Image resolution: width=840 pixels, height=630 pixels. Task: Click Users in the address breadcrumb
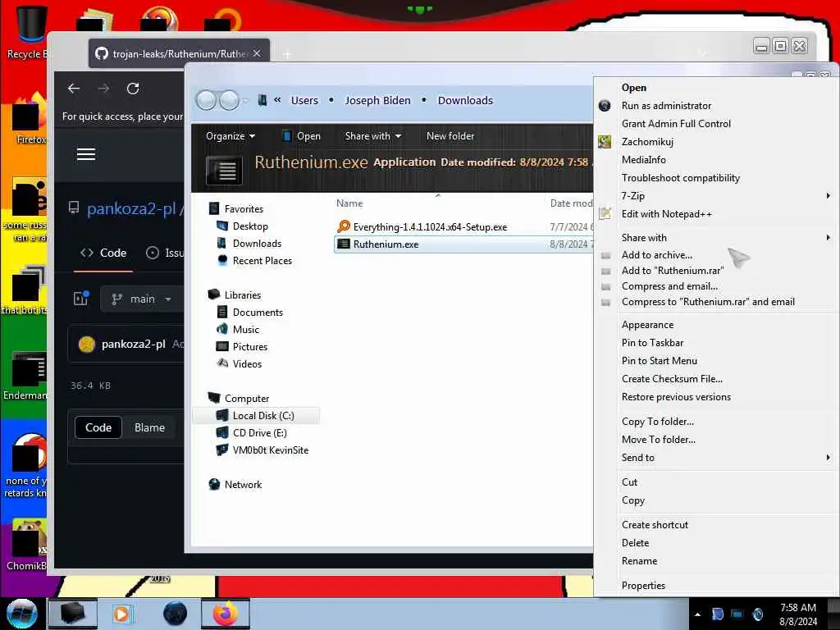coord(304,100)
